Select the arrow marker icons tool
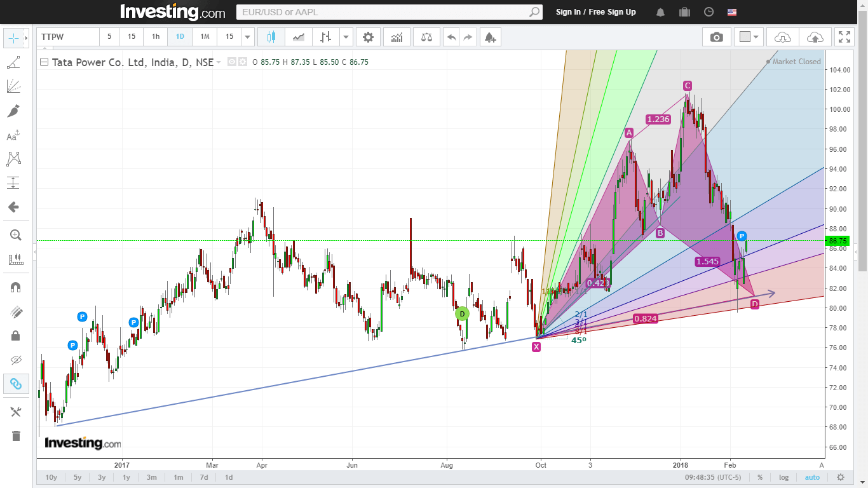Viewport: 868px width, 488px height. point(13,207)
